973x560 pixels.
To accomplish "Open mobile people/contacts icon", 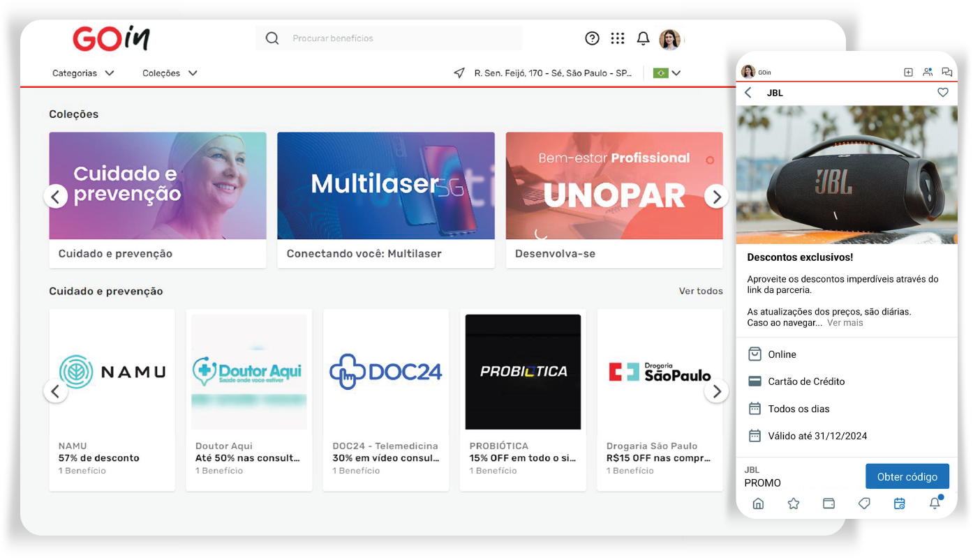I will [x=928, y=72].
